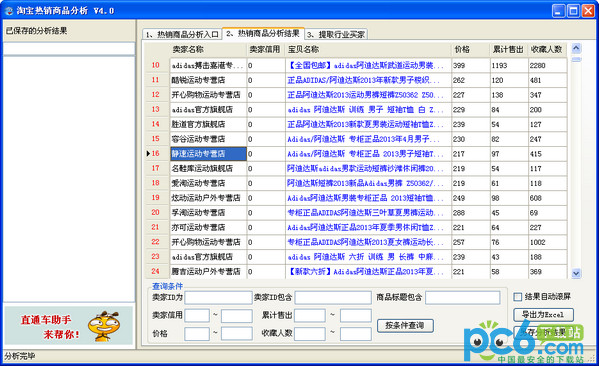
Task: Select seller cell 酷锐运动专营店
Action: (x=209, y=80)
